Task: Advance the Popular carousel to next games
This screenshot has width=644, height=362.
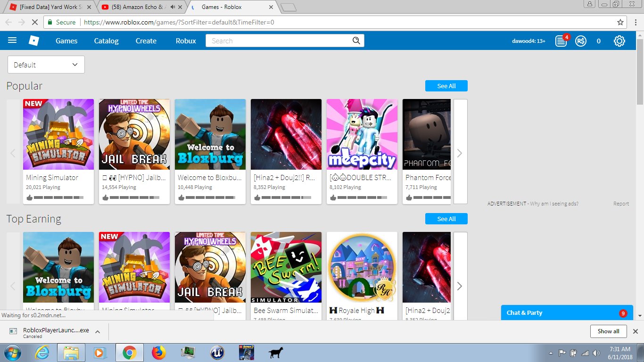Action: [x=460, y=151]
